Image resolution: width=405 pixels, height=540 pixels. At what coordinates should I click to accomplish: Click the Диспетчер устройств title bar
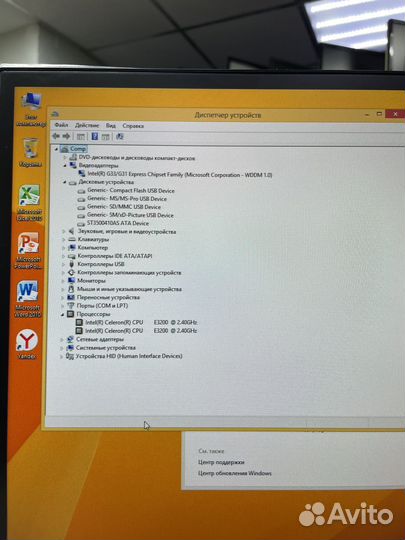point(228,115)
